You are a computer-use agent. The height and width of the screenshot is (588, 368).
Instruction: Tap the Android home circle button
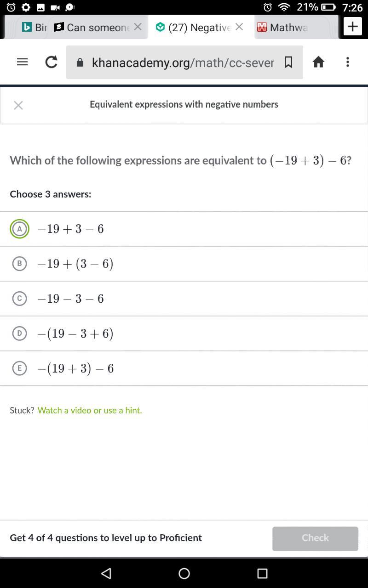(x=184, y=573)
